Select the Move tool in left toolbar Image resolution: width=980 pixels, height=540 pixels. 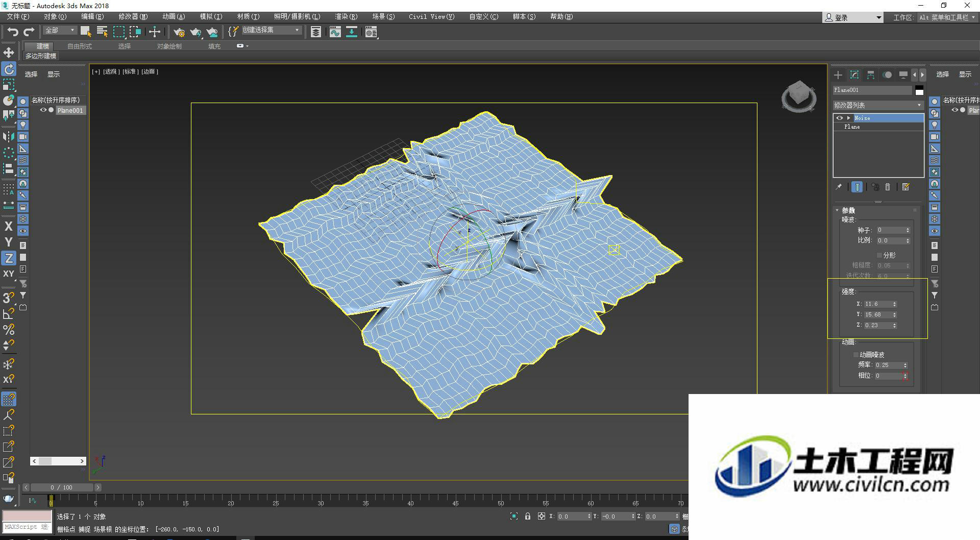[9, 53]
